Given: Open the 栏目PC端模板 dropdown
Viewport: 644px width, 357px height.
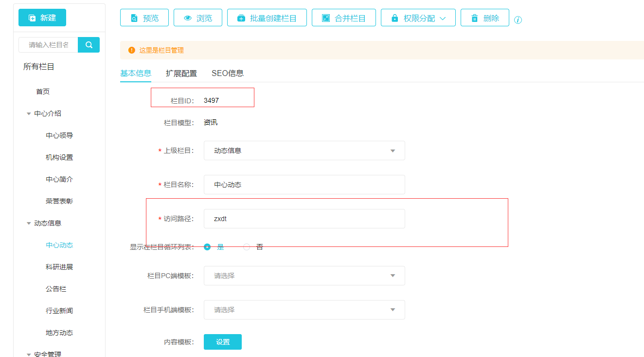Looking at the screenshot, I should coord(304,276).
